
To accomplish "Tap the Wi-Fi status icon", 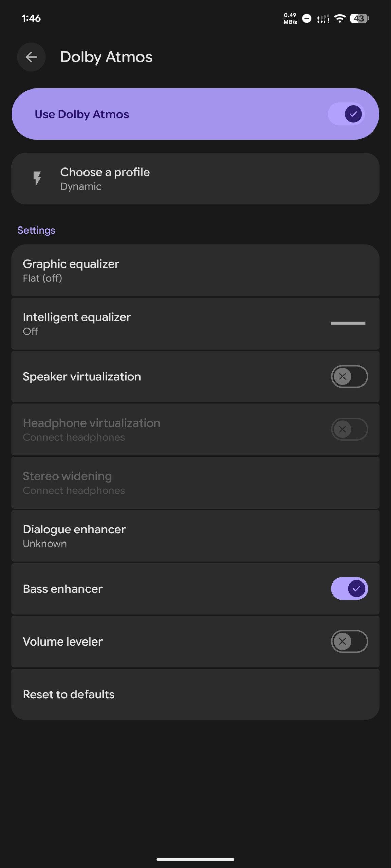I will (339, 18).
